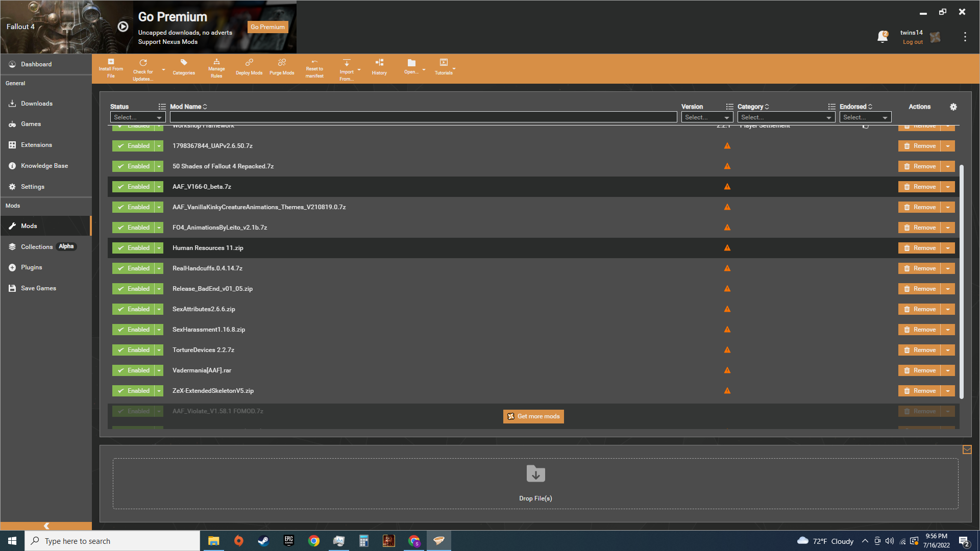Click the Open folder toolbar icon
The height and width of the screenshot is (551, 980).
(x=411, y=66)
